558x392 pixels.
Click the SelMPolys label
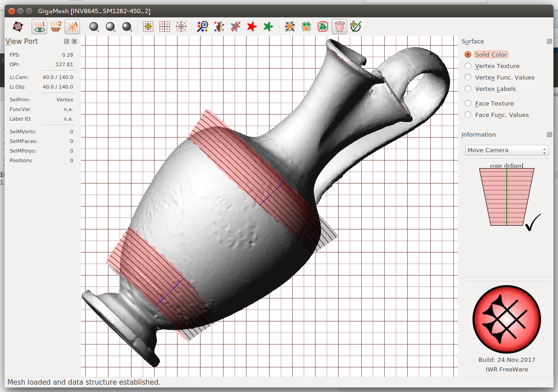[23, 151]
